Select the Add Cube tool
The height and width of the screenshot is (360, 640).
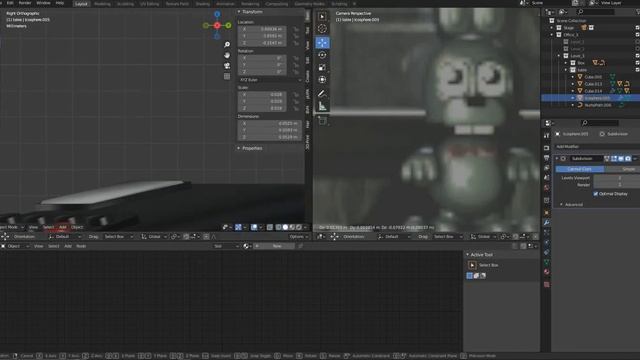coord(322,120)
